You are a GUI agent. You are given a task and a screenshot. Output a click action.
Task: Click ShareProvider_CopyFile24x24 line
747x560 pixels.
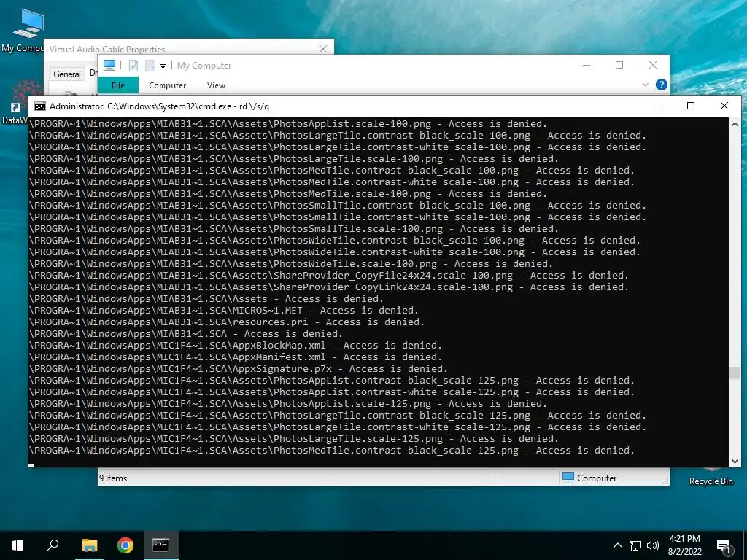329,275
